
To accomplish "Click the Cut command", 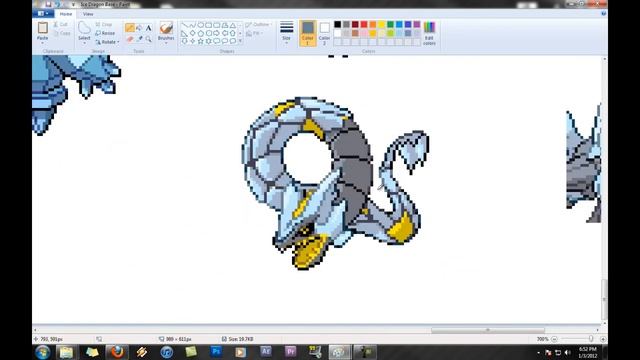I will click(x=61, y=24).
